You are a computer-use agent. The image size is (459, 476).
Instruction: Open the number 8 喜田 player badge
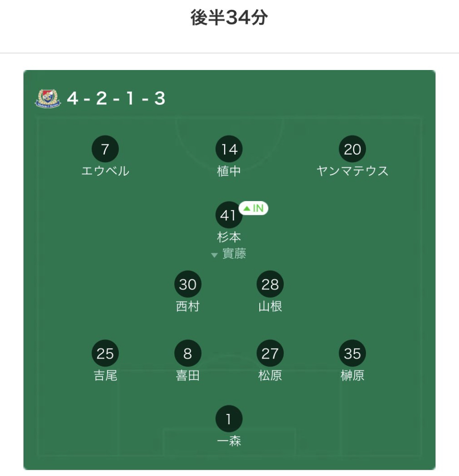point(187,353)
